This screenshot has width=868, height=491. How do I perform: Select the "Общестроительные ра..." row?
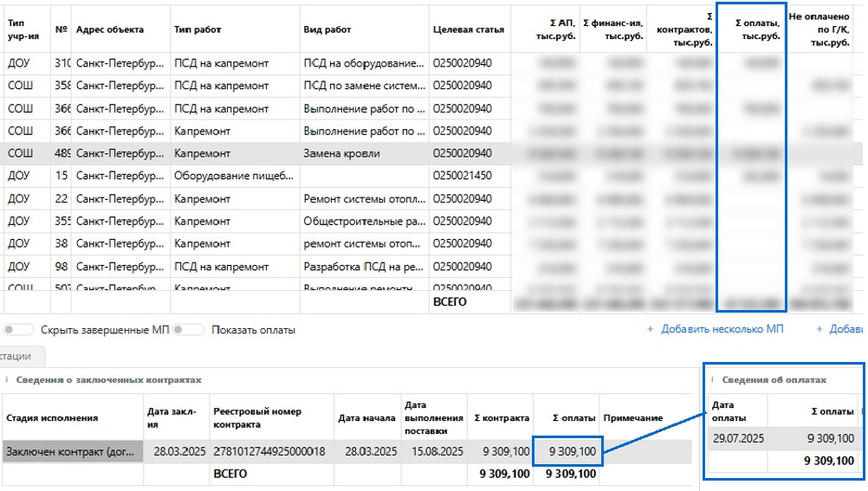tap(363, 221)
